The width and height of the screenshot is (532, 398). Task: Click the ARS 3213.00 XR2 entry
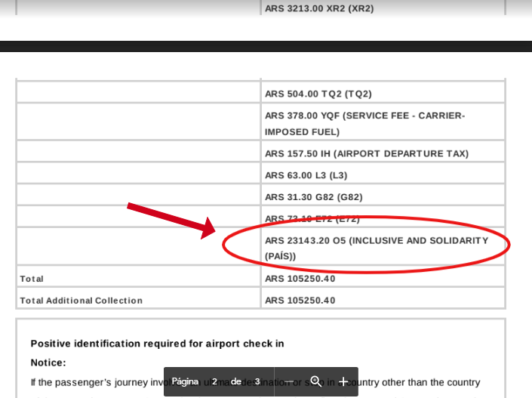point(319,8)
